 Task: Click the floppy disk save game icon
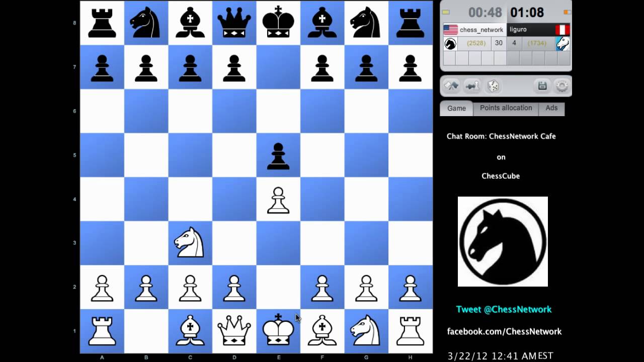click(542, 86)
